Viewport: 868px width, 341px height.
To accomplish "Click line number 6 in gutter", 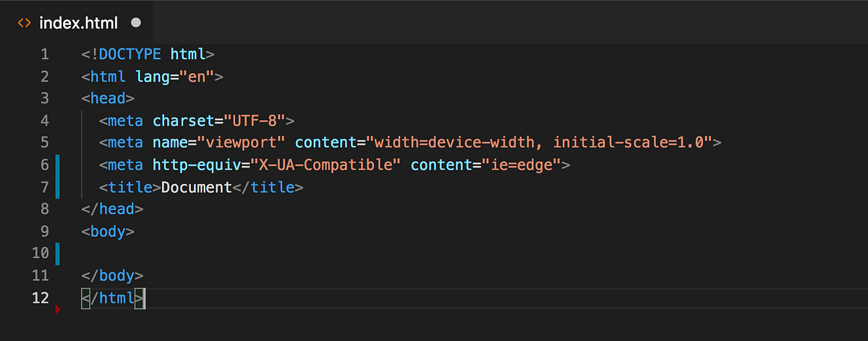I will tap(45, 165).
